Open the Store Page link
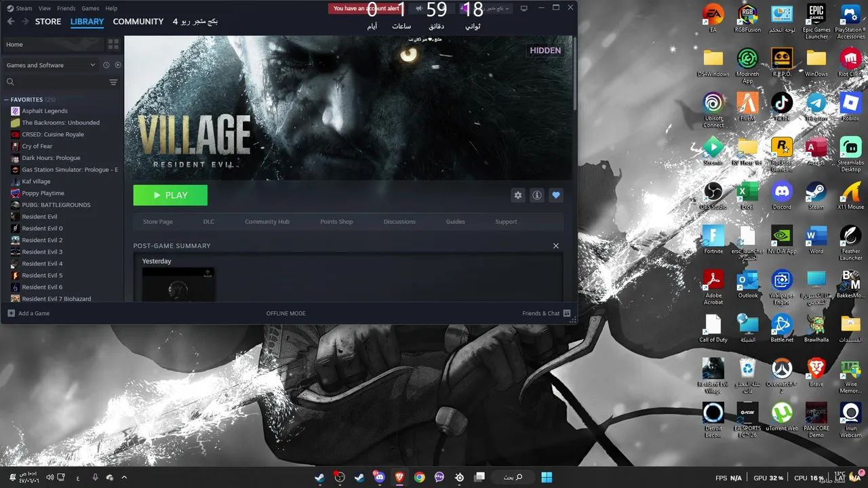 click(x=158, y=222)
